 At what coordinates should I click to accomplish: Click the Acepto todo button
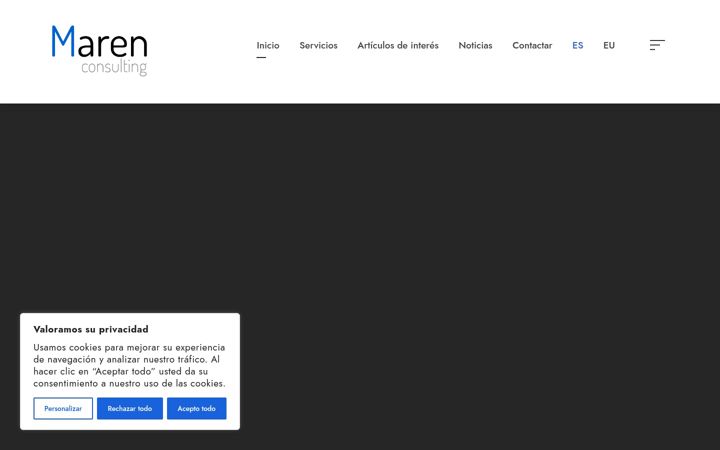(197, 408)
